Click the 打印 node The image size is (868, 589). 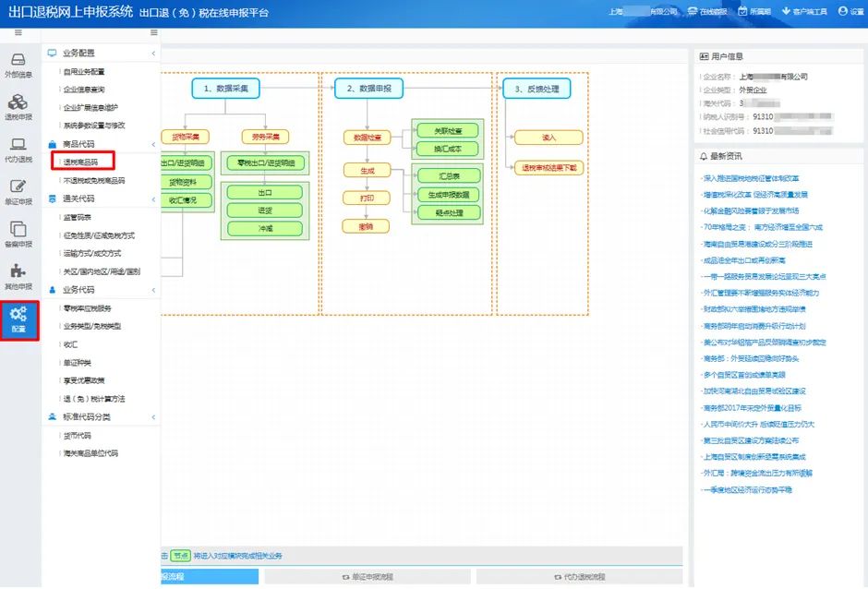coord(367,198)
